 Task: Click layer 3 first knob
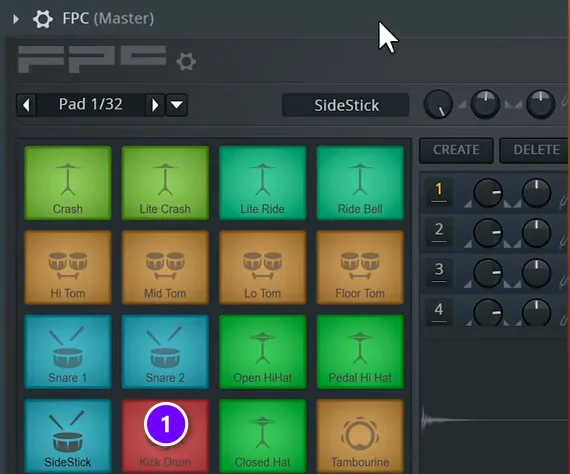(x=488, y=273)
